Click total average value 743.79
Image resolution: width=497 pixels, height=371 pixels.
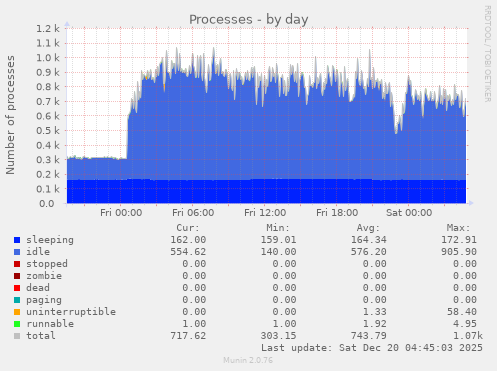point(368,336)
